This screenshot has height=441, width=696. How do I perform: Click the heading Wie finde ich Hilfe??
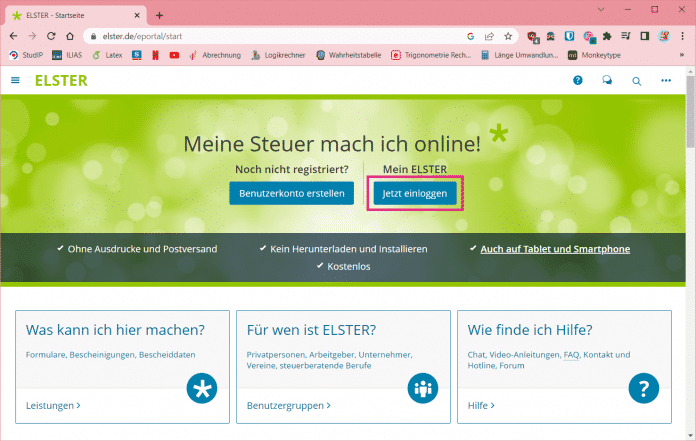[x=530, y=330]
